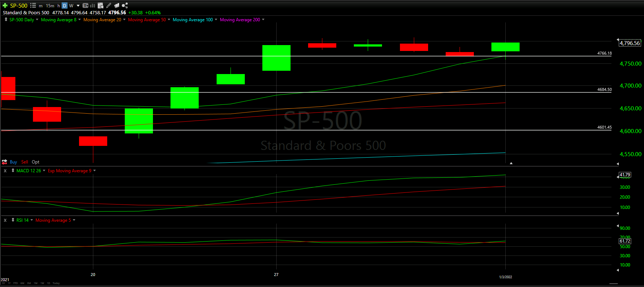Open the MACD 12 26 dropdown
Image resolution: width=644 pixels, height=287 pixels.
[44, 171]
